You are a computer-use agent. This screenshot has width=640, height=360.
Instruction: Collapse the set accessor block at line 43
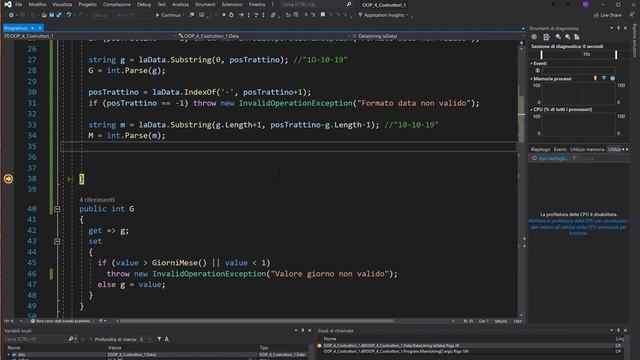[57, 242]
